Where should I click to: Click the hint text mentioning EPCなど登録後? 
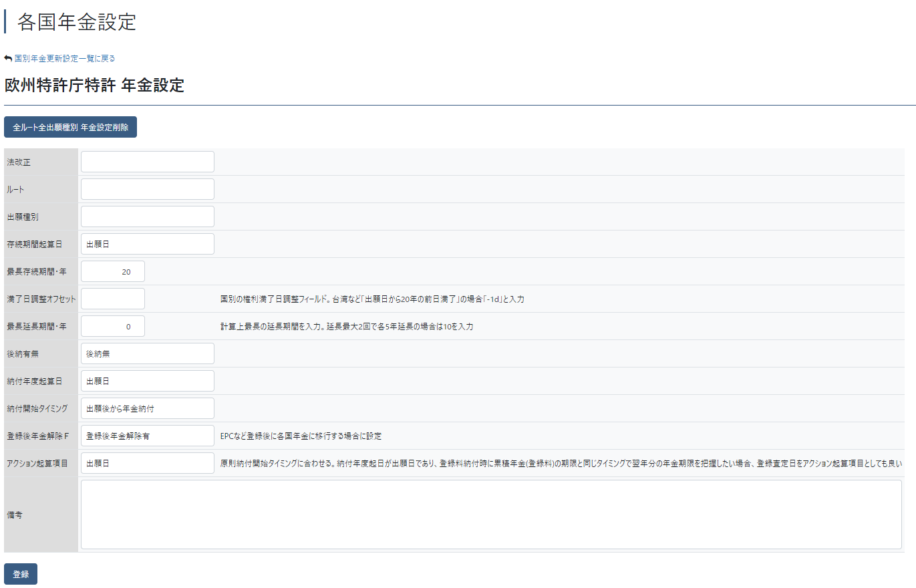coord(301,436)
